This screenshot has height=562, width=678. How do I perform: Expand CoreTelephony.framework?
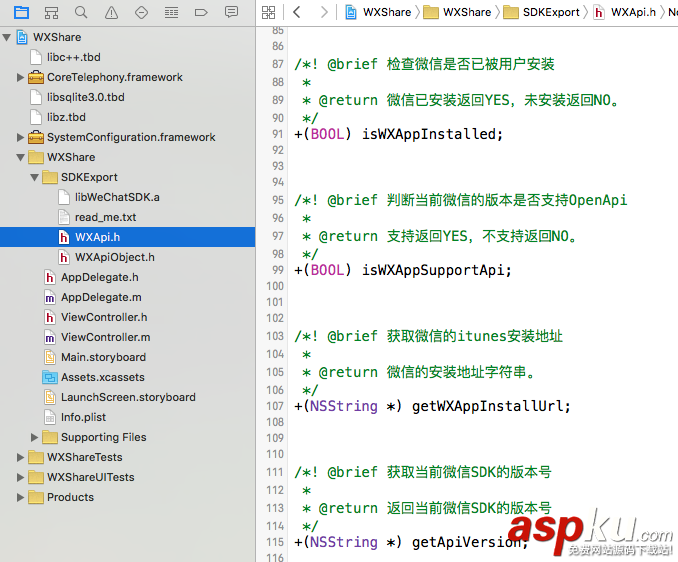pyautogui.click(x=20, y=77)
